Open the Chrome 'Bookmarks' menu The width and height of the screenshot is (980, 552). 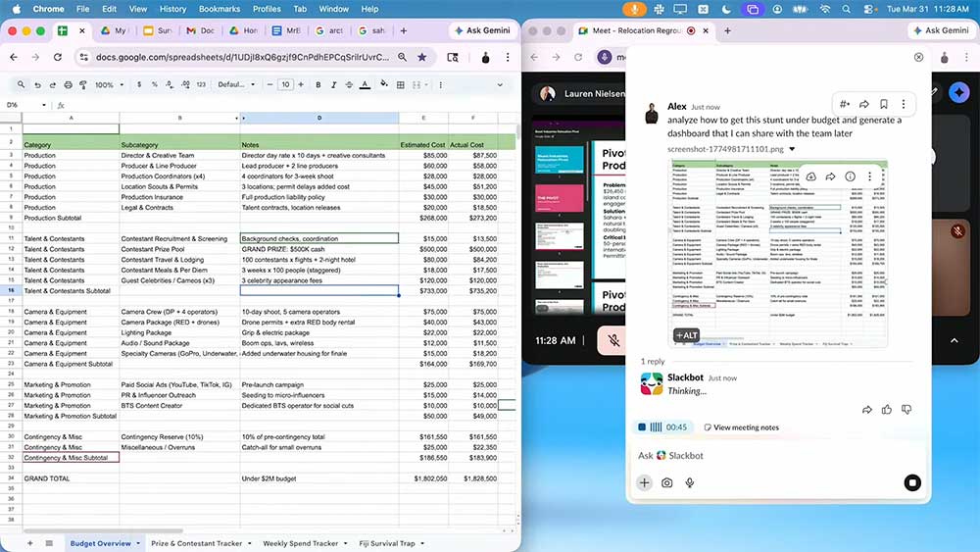(220, 9)
